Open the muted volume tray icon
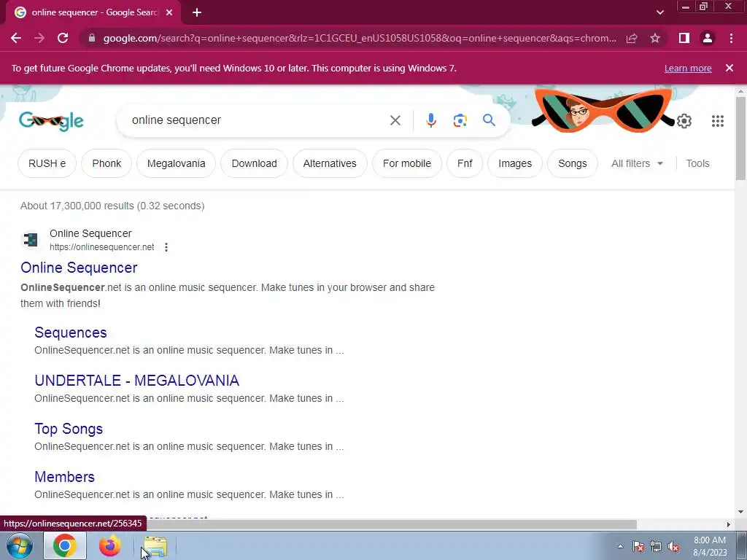 673,547
